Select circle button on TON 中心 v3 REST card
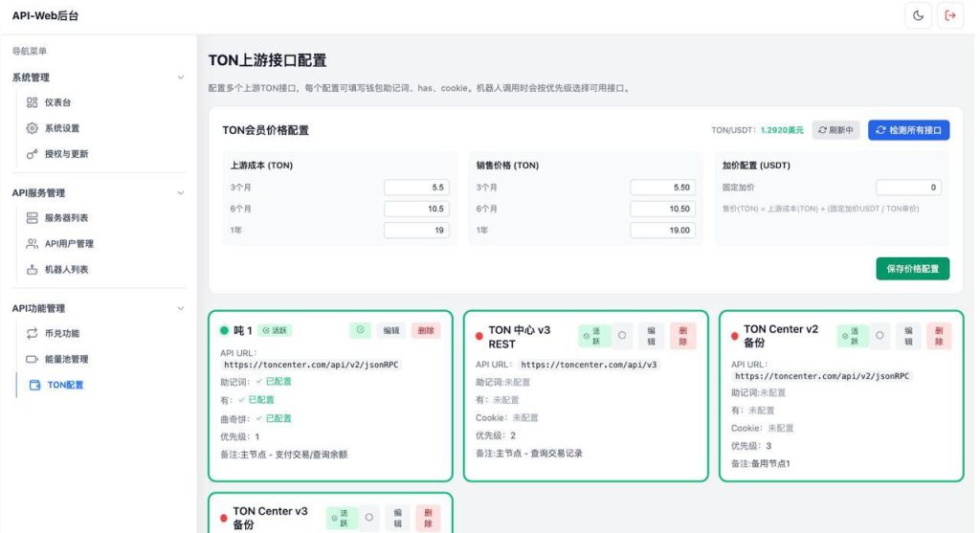The image size is (980, 533). pos(622,336)
